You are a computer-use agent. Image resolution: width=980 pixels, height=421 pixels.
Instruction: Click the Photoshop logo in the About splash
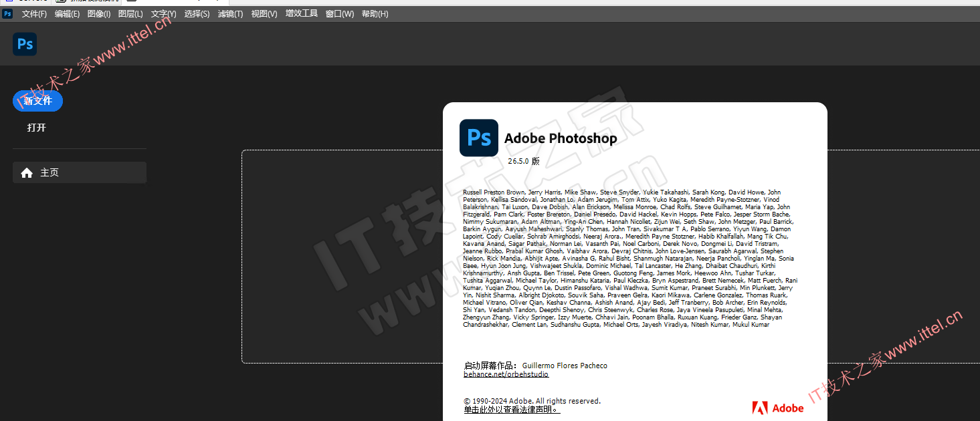(479, 138)
